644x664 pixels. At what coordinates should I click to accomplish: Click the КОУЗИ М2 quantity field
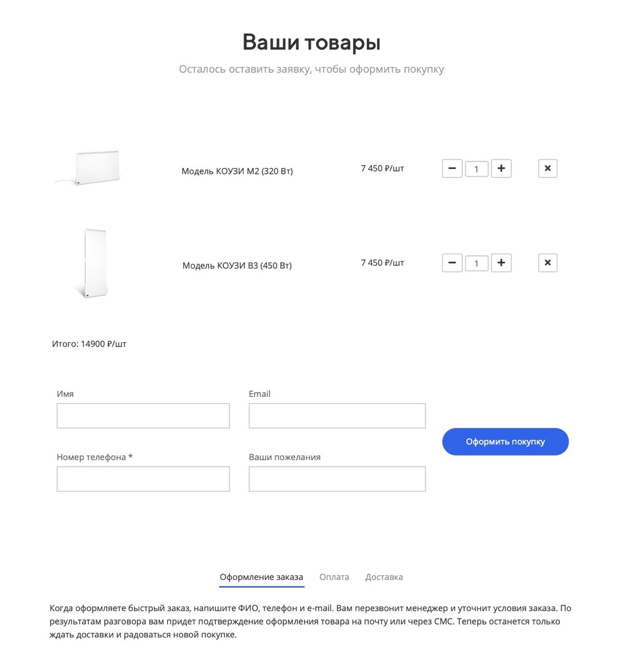click(x=476, y=169)
